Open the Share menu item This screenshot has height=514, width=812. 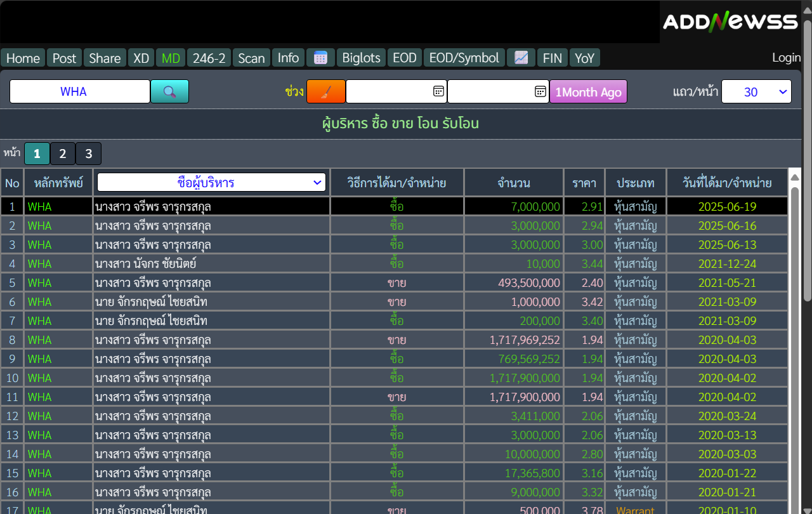[105, 58]
